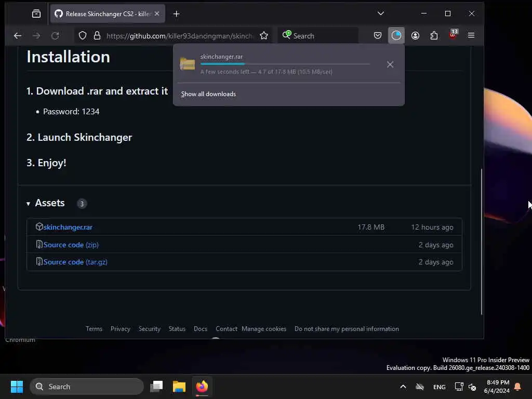Click the package icon beside skinchanger.rar
This screenshot has width=532, height=399.
(39, 227)
